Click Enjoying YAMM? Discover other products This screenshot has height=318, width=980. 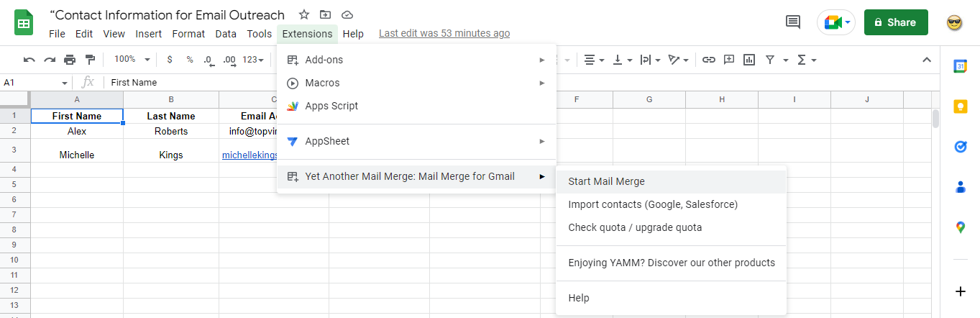pyautogui.click(x=671, y=263)
